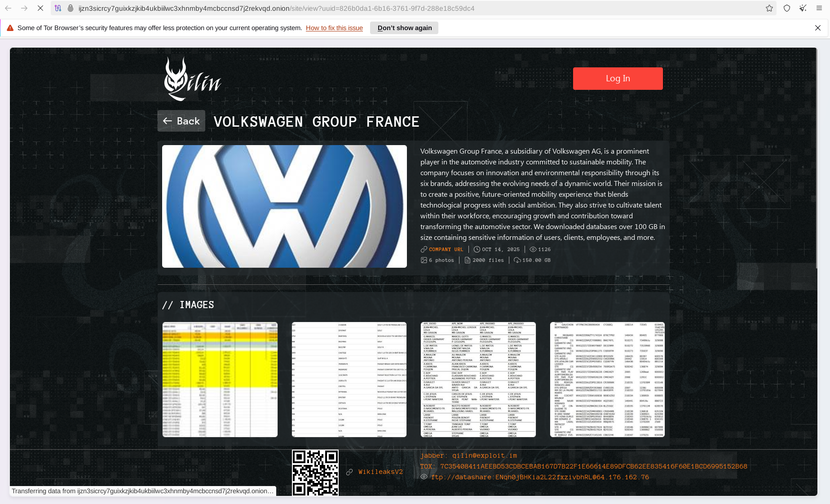Open the yellow-highlighted spreadsheet thumbnail

click(x=220, y=380)
